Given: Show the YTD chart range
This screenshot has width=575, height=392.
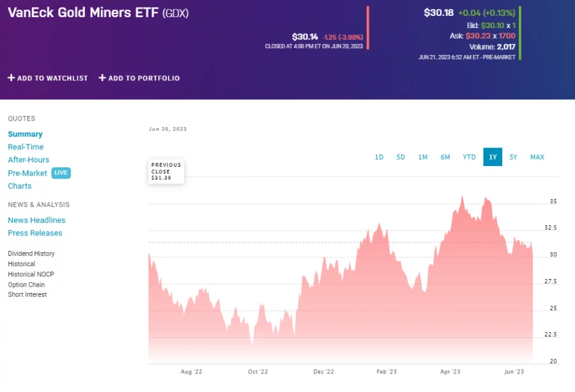Looking at the screenshot, I should pyautogui.click(x=469, y=157).
